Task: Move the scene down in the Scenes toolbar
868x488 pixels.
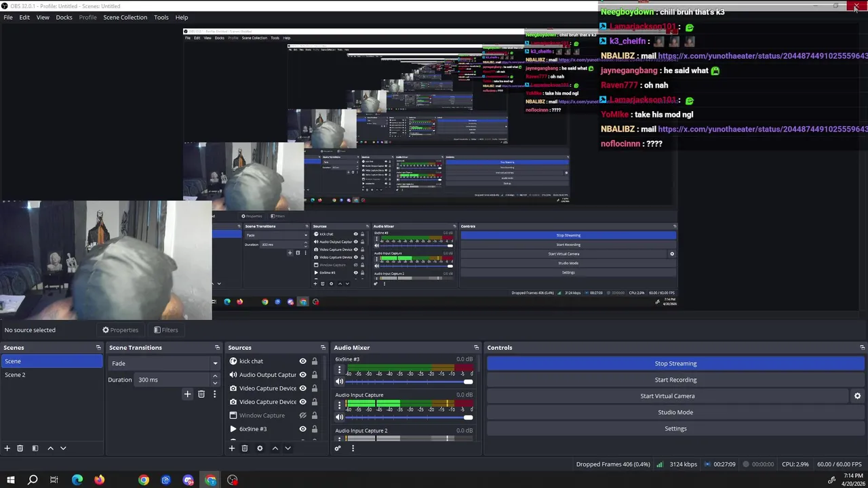Action: pos(63,448)
